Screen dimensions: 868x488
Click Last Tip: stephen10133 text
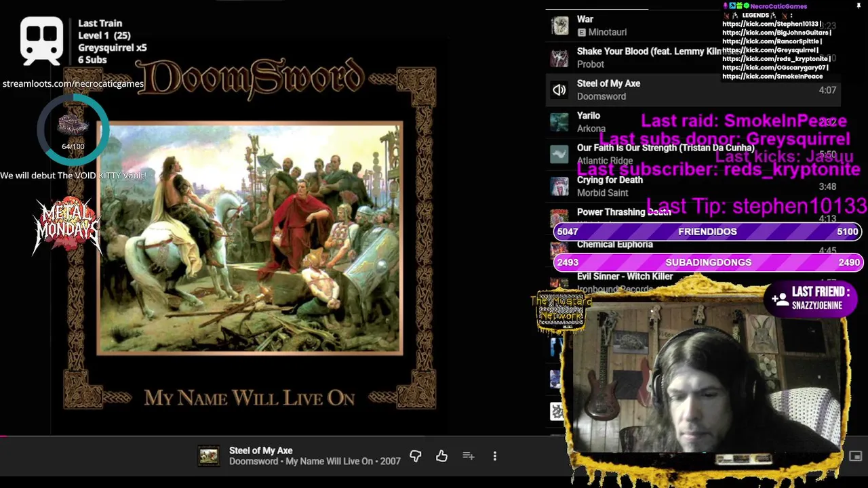[757, 206]
